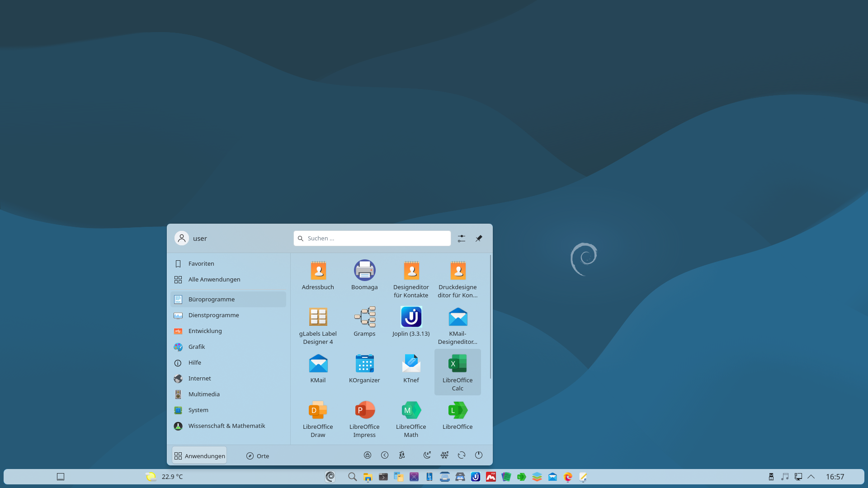Put the computer to sleep
This screenshot has width=868, height=488.
[x=427, y=455]
